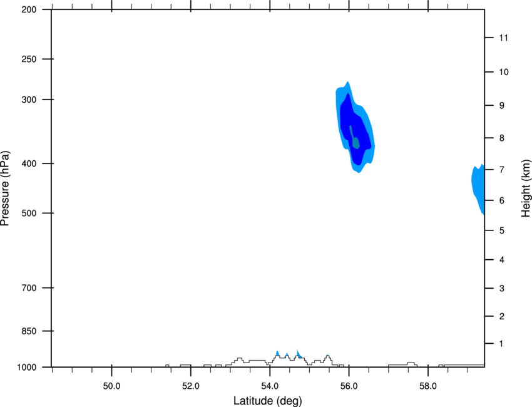Click the 200 pressure tick label
The width and height of the screenshot is (532, 407).
point(29,9)
